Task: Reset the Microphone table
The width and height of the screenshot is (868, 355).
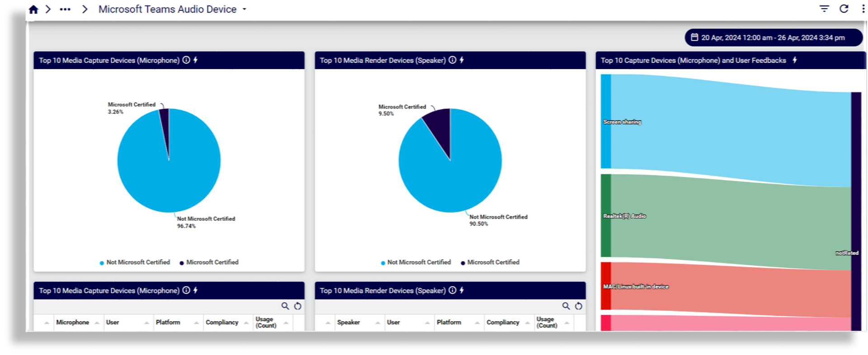Action: click(298, 306)
